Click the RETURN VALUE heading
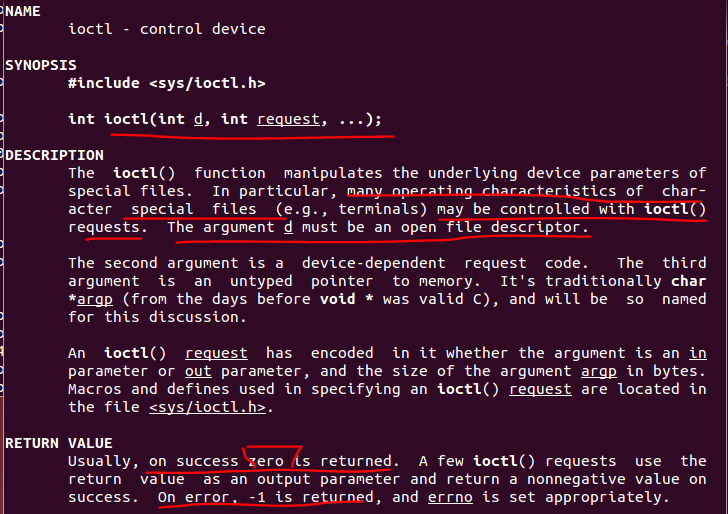The width and height of the screenshot is (728, 514). click(59, 443)
